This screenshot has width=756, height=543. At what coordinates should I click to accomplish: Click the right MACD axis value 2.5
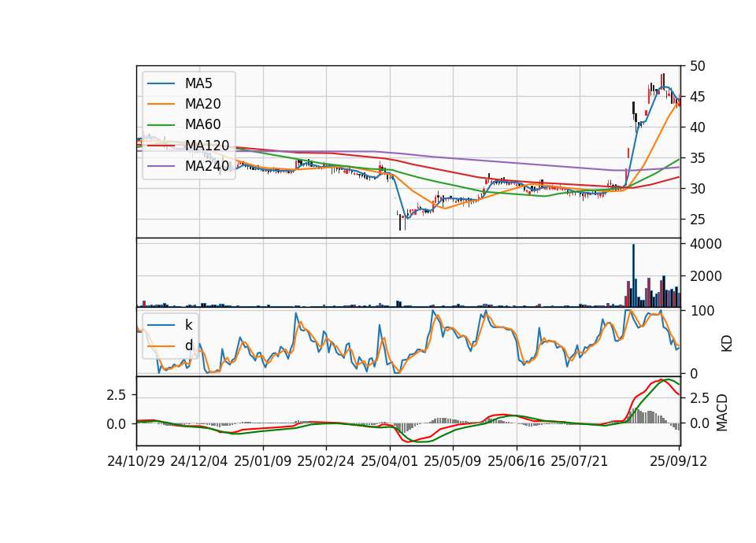pos(699,398)
